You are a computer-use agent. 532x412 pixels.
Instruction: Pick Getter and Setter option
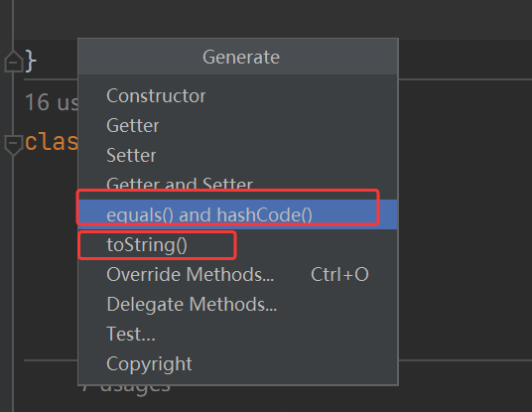(x=238, y=185)
